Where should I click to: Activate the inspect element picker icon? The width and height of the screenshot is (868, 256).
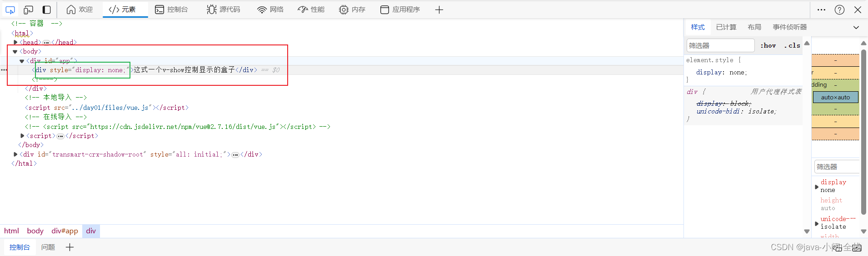point(10,10)
